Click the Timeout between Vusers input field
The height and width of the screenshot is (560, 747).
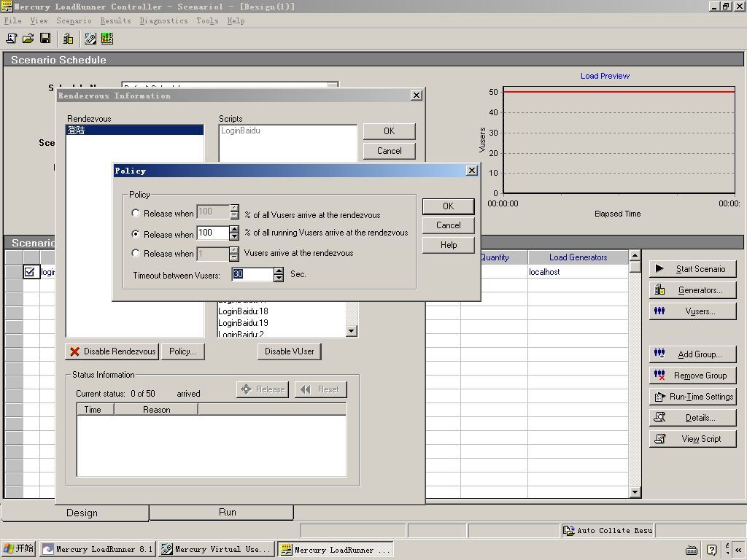pyautogui.click(x=252, y=274)
